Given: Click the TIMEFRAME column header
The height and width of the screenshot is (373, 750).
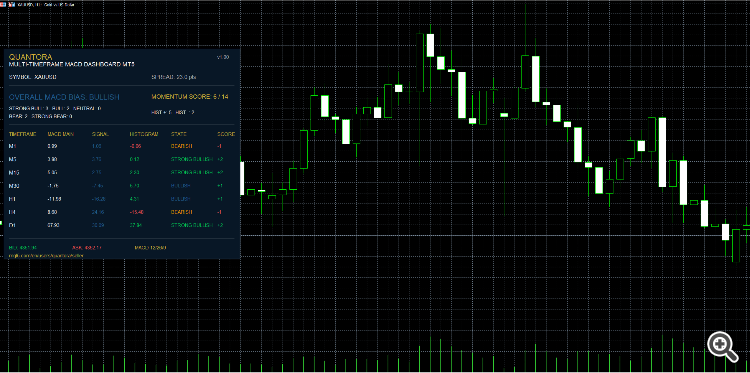Looking at the screenshot, I should click(22, 134).
